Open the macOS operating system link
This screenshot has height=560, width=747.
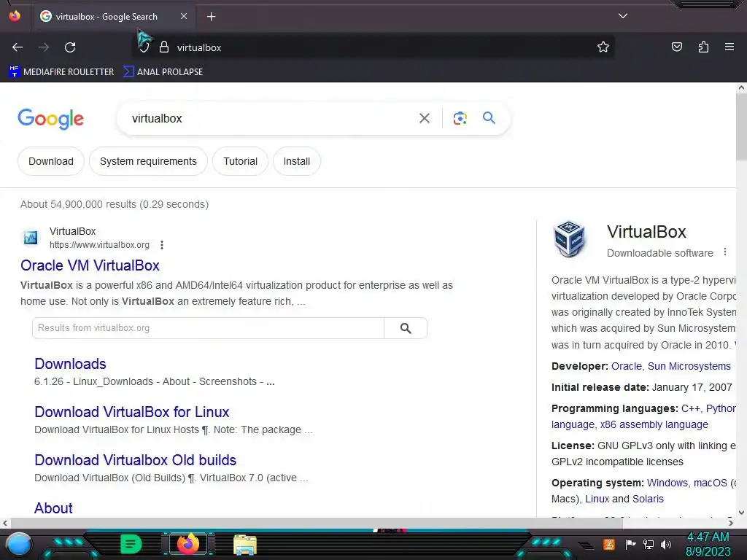click(x=711, y=483)
